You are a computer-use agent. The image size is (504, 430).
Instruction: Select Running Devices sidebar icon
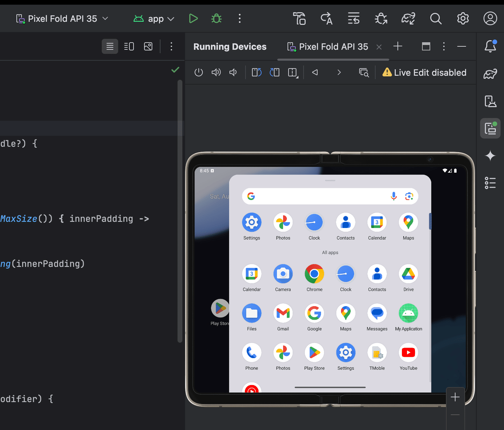coord(490,128)
